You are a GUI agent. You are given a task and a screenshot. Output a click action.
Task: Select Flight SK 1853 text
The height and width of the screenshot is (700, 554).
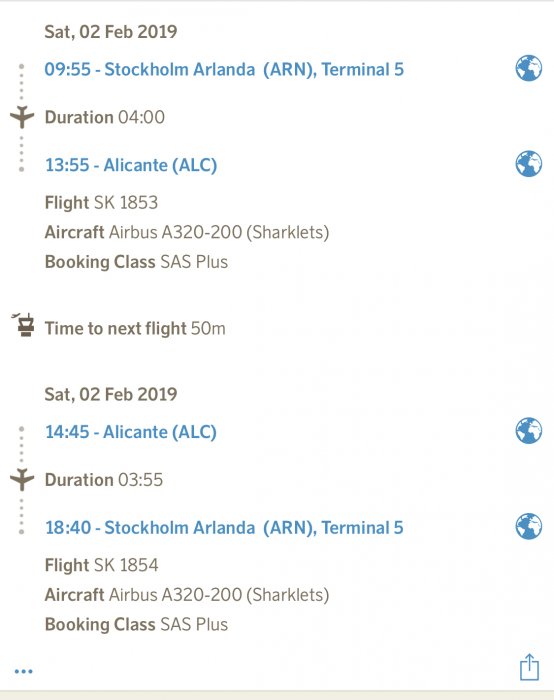101,203
